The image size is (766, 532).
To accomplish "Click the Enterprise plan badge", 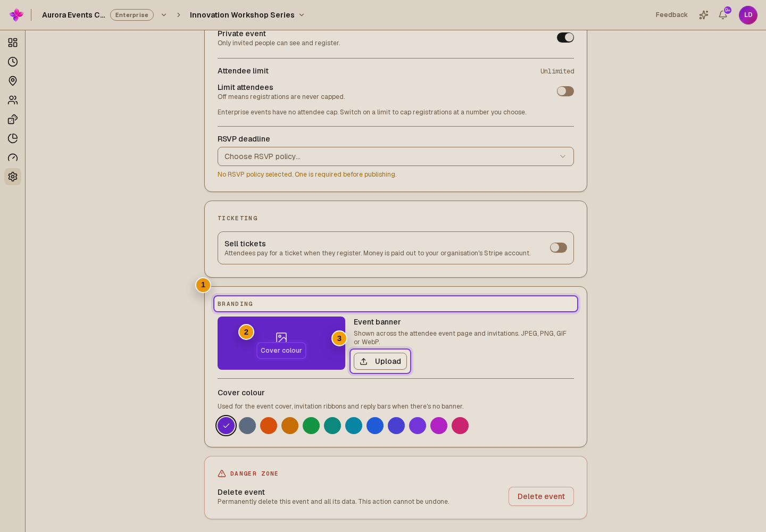I will click(x=132, y=15).
